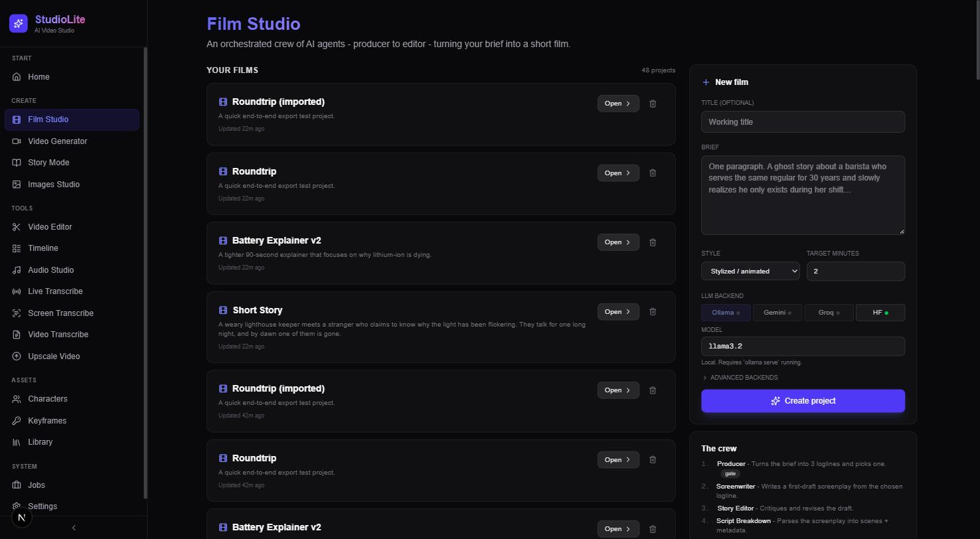Open Images Studio

tap(72, 185)
